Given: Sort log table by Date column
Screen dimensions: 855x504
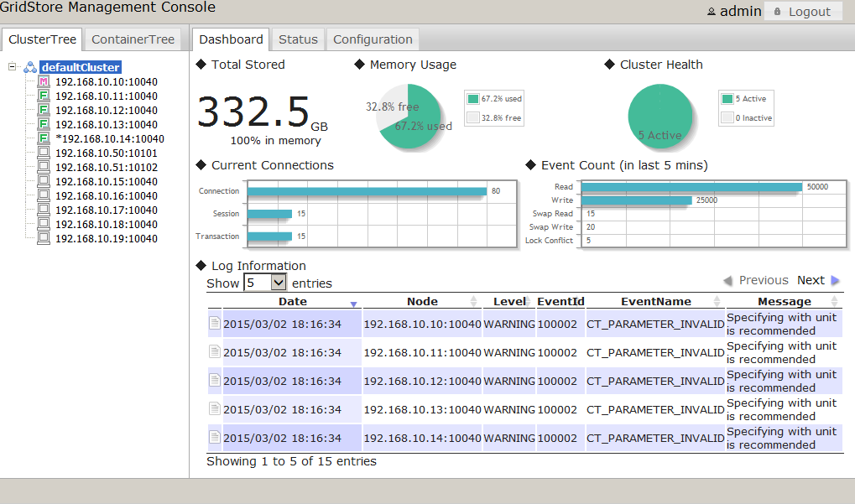Looking at the screenshot, I should (292, 302).
